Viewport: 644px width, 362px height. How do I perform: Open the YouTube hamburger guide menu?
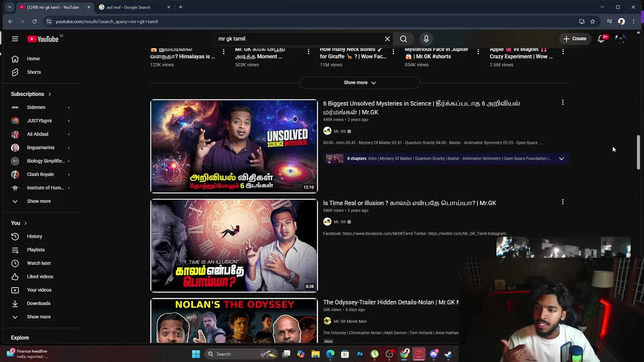tap(15, 39)
